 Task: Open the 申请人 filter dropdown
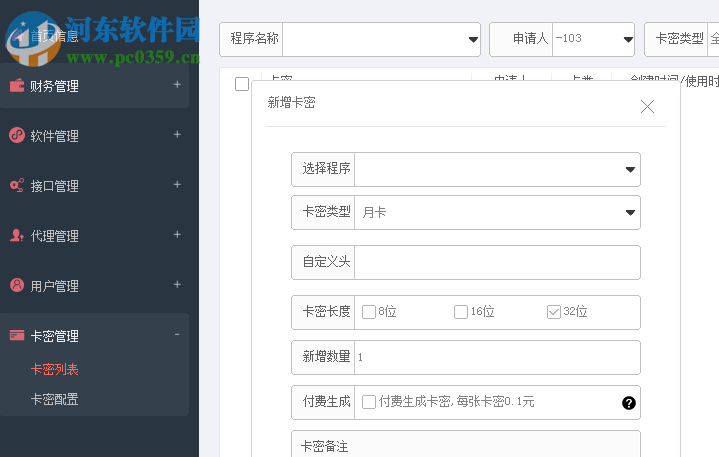(x=593, y=39)
